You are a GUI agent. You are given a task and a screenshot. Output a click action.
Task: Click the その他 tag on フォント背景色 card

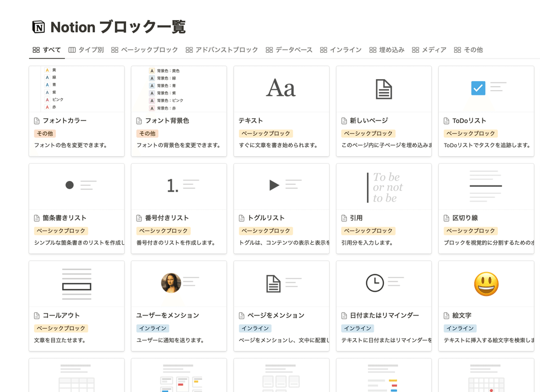(148, 133)
